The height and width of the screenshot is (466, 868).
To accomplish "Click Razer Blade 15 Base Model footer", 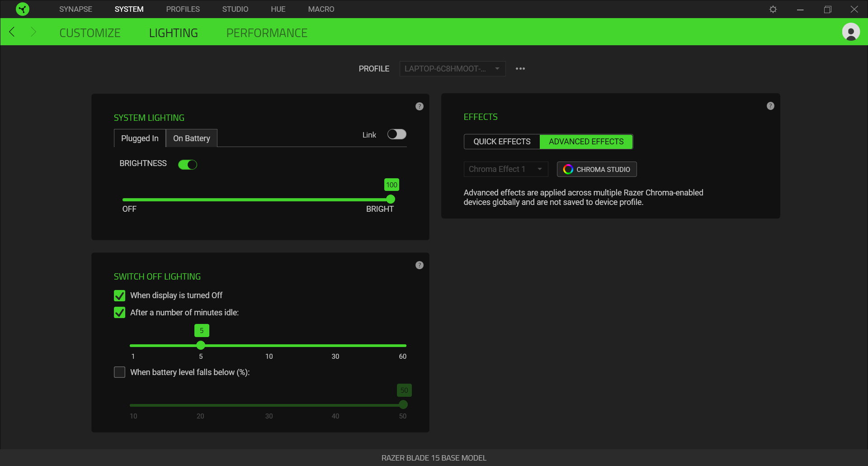I will 434,458.
